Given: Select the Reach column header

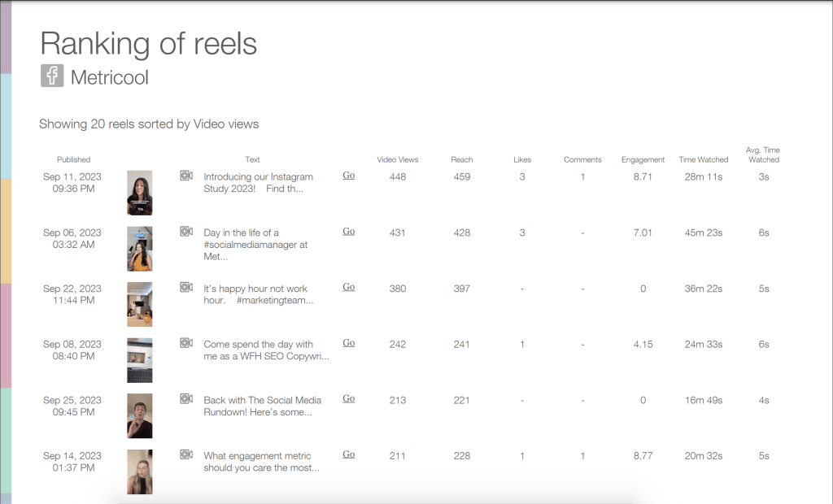Looking at the screenshot, I should click(x=461, y=160).
